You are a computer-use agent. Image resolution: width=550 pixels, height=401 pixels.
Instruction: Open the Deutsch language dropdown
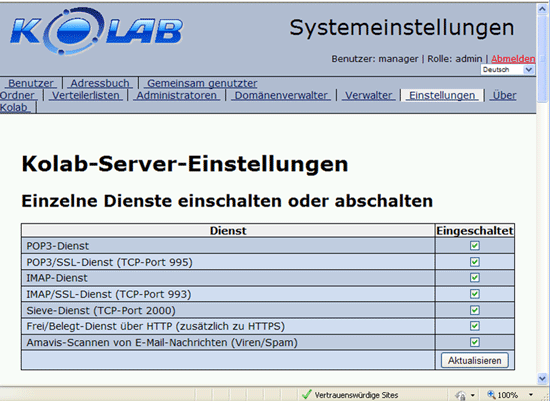click(508, 69)
